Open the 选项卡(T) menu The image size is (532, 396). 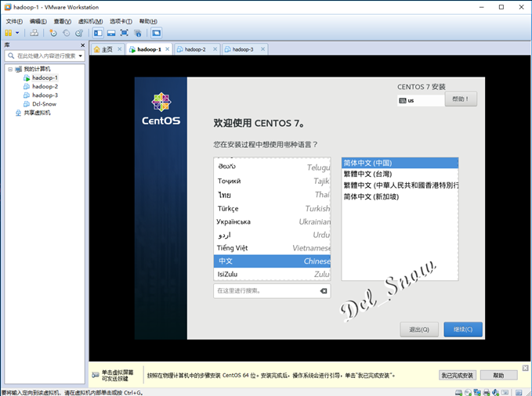pyautogui.click(x=121, y=21)
